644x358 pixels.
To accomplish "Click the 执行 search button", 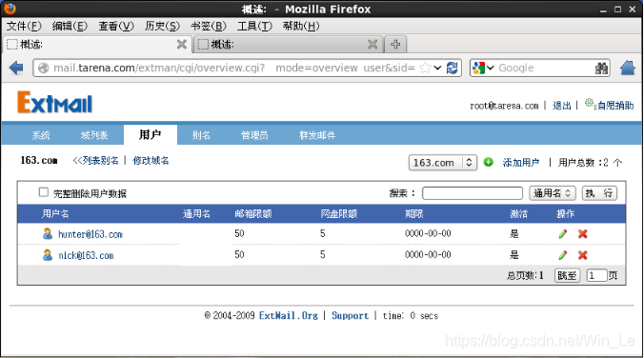I will coord(599,193).
